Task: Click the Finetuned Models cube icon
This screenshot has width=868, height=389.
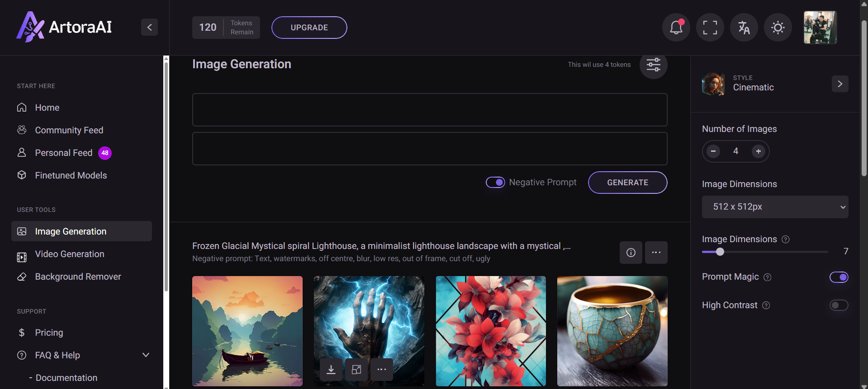Action: (x=22, y=175)
